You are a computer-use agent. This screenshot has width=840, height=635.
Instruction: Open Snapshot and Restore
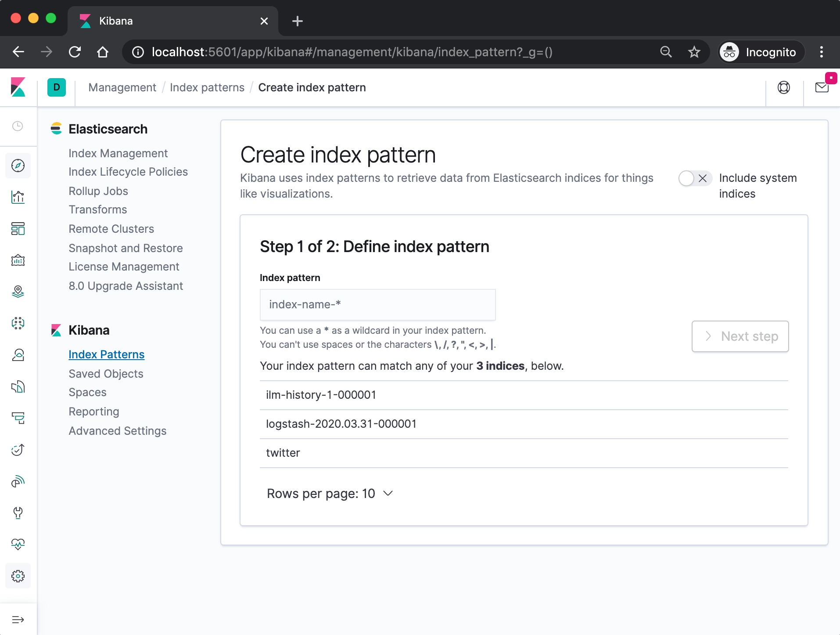pos(126,248)
